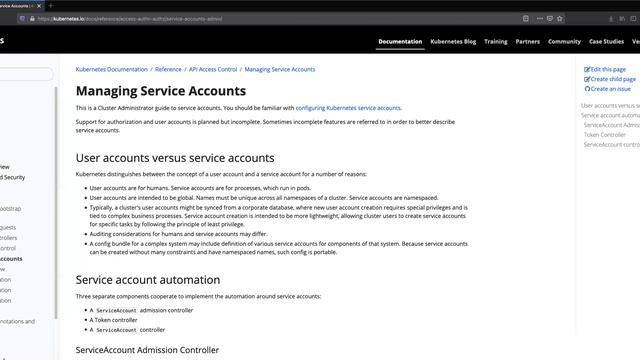Image resolution: width=640 pixels, height=360 pixels.
Task: Open the Training nav item
Action: click(x=496, y=42)
